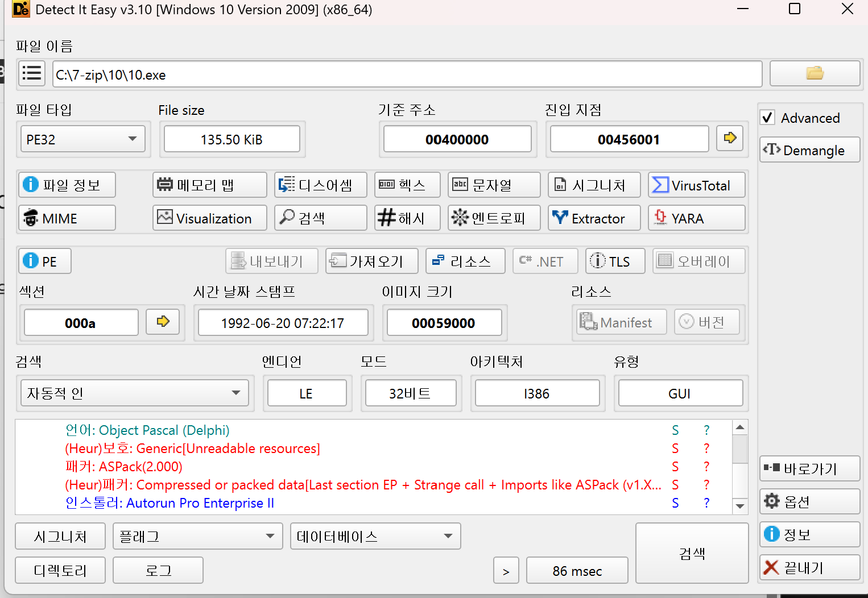868x598 pixels.
Task: Open the file list hamburger icon
Action: (32, 74)
